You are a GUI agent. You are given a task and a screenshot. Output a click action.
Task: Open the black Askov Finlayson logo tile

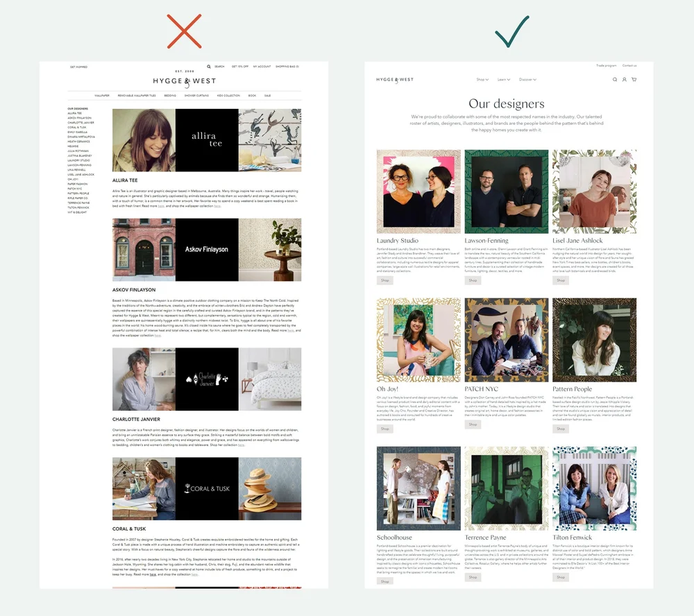click(x=207, y=250)
